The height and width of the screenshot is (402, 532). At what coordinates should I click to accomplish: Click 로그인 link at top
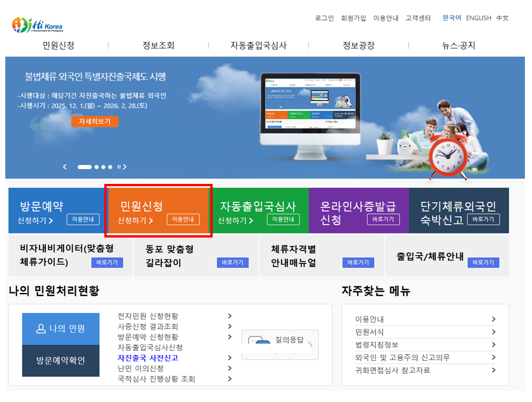pyautogui.click(x=324, y=18)
